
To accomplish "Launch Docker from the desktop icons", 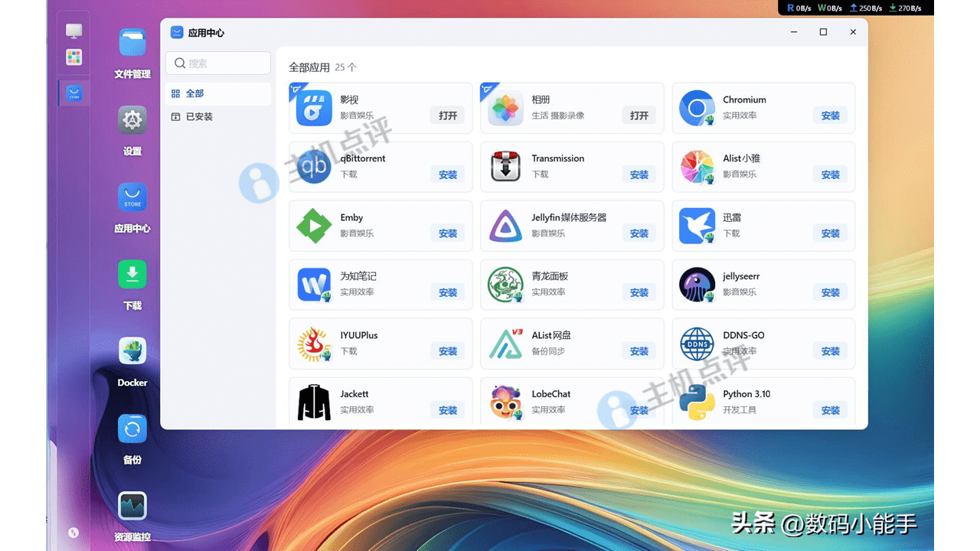I will [132, 351].
